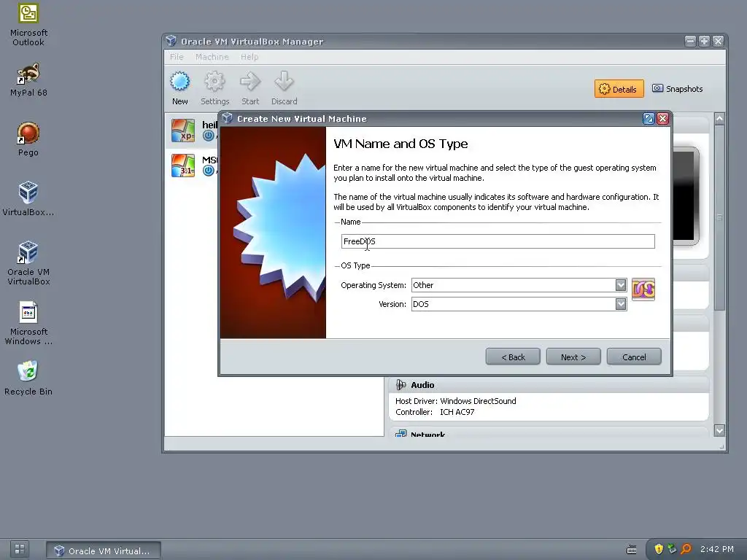Toggle the Details view button
The width and height of the screenshot is (747, 560).
pyautogui.click(x=619, y=89)
